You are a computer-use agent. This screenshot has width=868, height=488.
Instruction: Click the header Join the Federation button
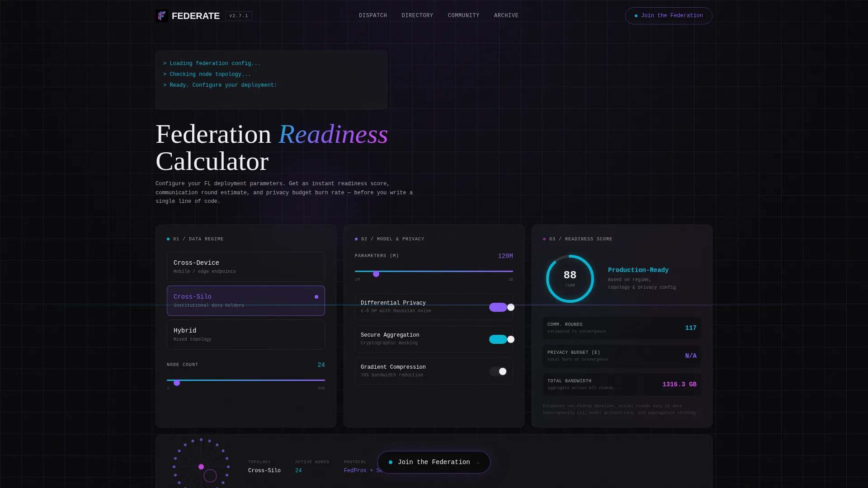(669, 16)
